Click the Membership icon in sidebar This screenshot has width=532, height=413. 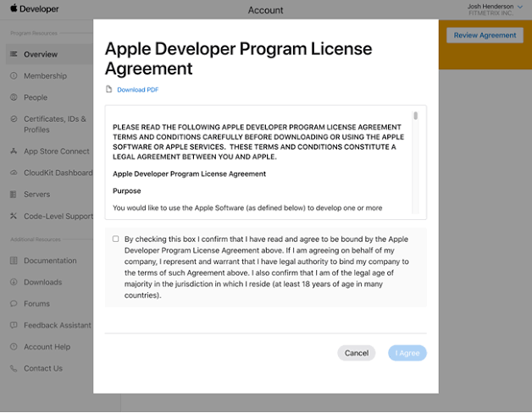pos(14,75)
